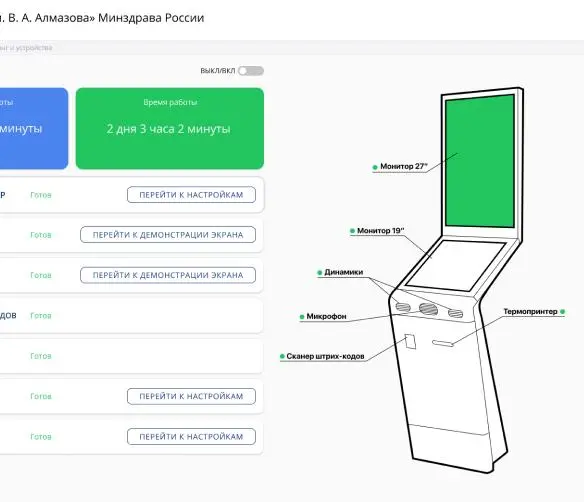This screenshot has width=584, height=502.
Task: Click the 19-inch lower screen on the kiosk drawing
Action: (x=456, y=266)
